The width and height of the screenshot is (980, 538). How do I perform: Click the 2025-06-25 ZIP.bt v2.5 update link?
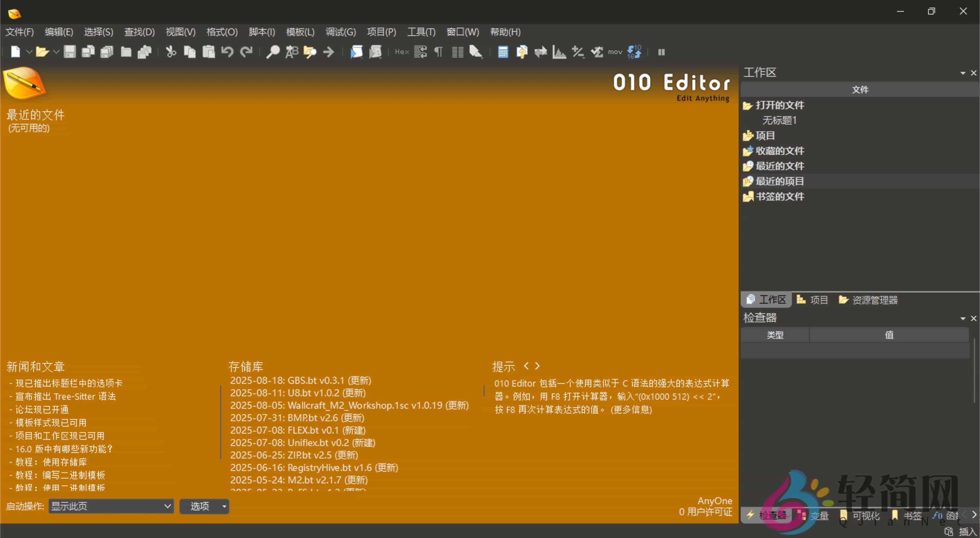point(294,455)
